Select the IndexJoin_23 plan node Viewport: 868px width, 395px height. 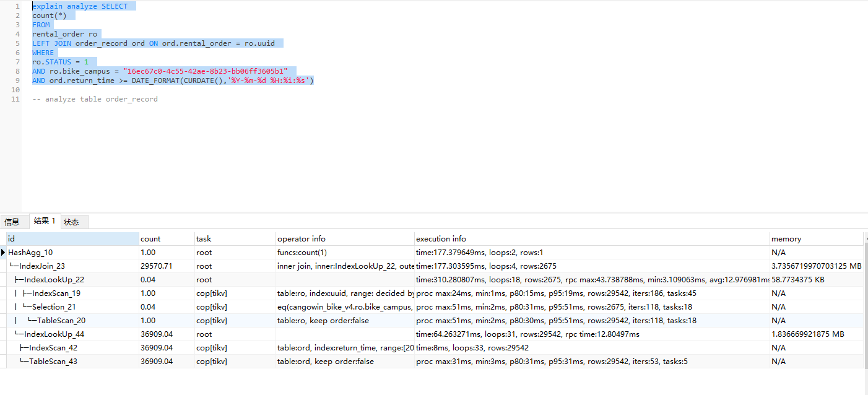42,266
